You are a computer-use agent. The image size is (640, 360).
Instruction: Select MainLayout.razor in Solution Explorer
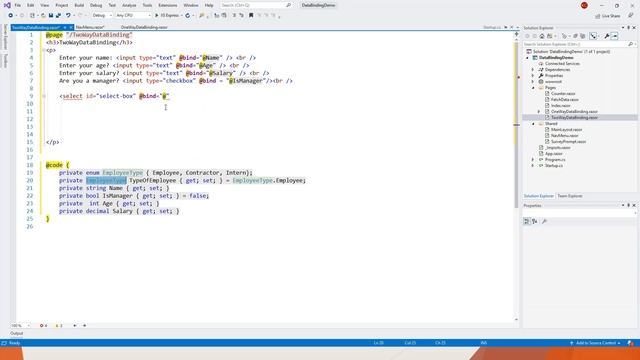tap(566, 130)
